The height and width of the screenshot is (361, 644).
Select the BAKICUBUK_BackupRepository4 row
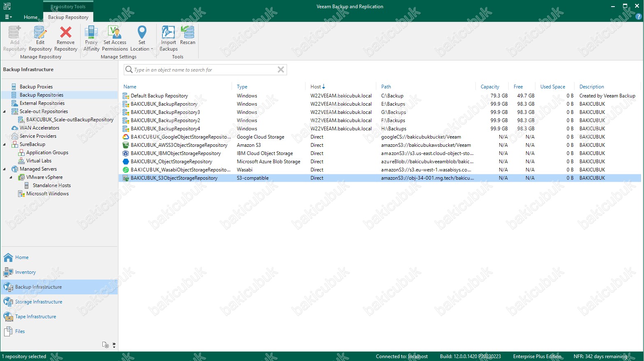(x=380, y=129)
